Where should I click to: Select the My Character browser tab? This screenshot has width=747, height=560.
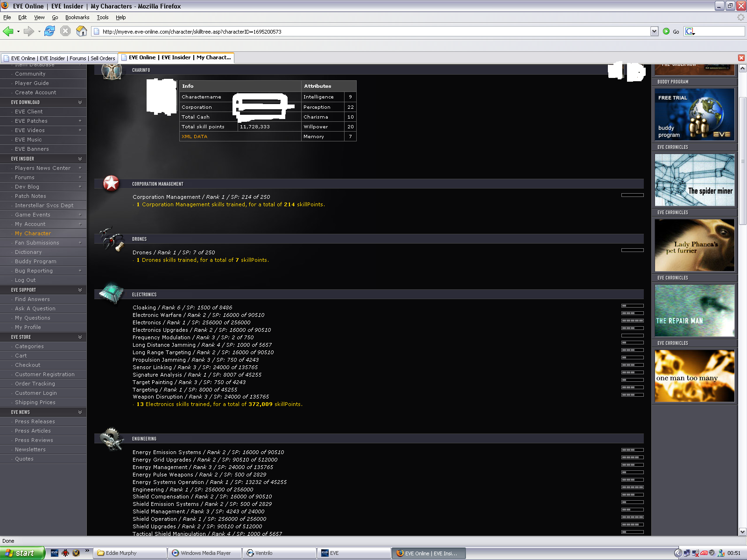(176, 57)
